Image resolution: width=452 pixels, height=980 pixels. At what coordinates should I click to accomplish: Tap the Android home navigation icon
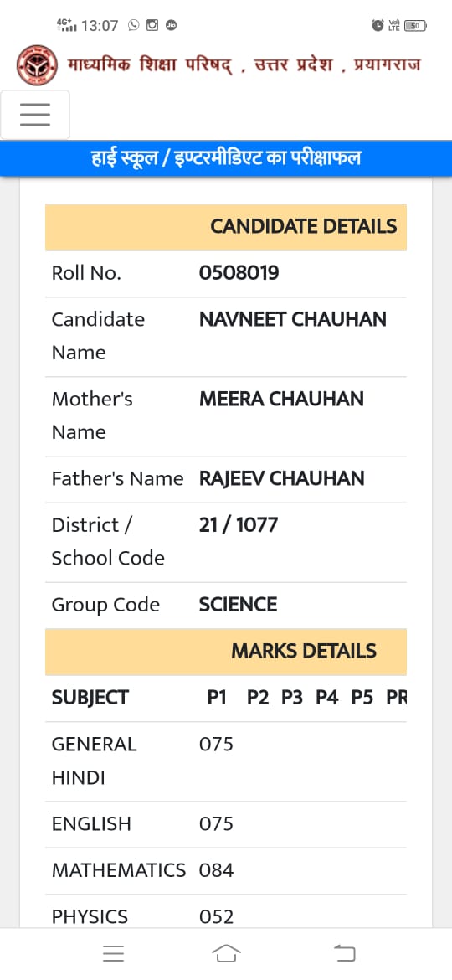click(226, 953)
